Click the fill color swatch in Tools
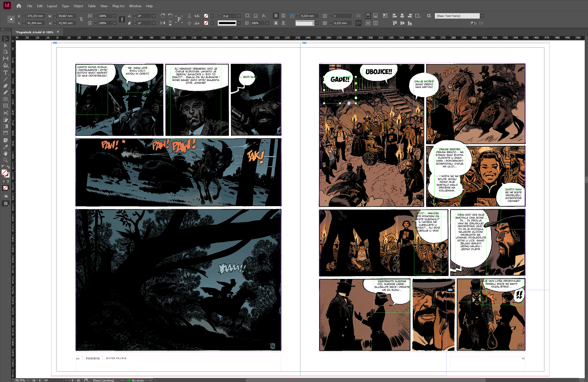The width and height of the screenshot is (588, 382). (x=4, y=173)
